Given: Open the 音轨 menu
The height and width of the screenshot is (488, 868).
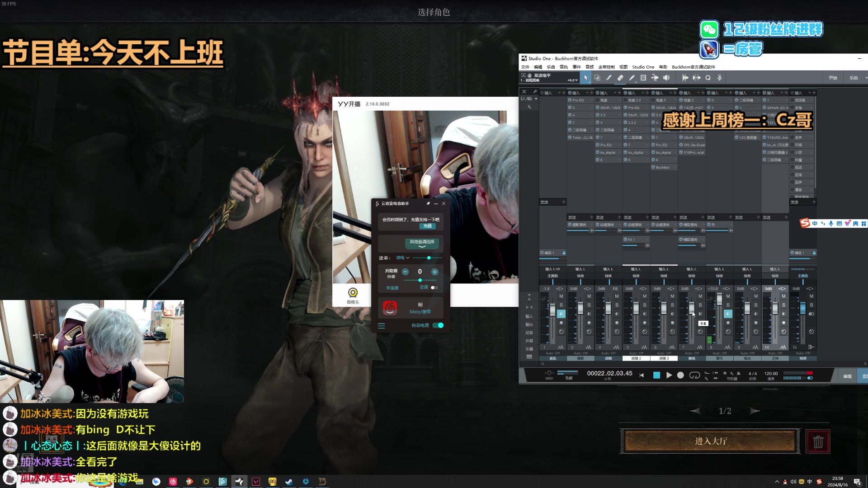Looking at the screenshot, I should point(564,67).
